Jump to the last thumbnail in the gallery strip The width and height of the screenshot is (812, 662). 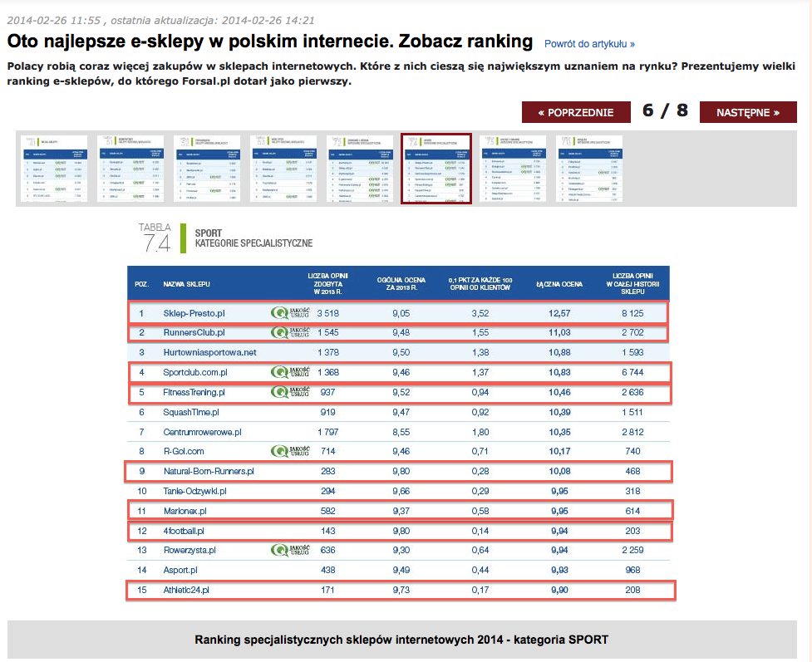(589, 169)
